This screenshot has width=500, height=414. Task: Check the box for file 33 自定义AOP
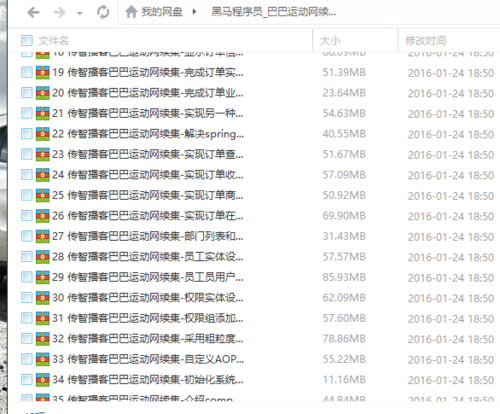[27, 359]
